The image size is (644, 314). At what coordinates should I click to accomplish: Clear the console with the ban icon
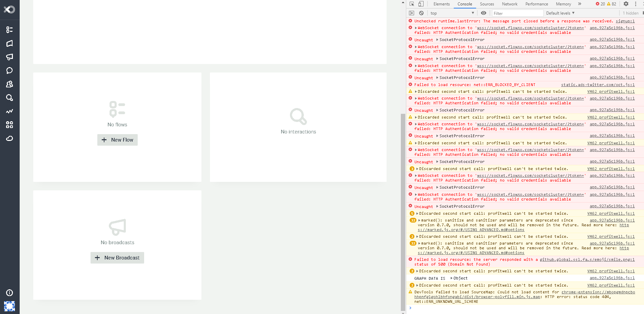pos(421,13)
